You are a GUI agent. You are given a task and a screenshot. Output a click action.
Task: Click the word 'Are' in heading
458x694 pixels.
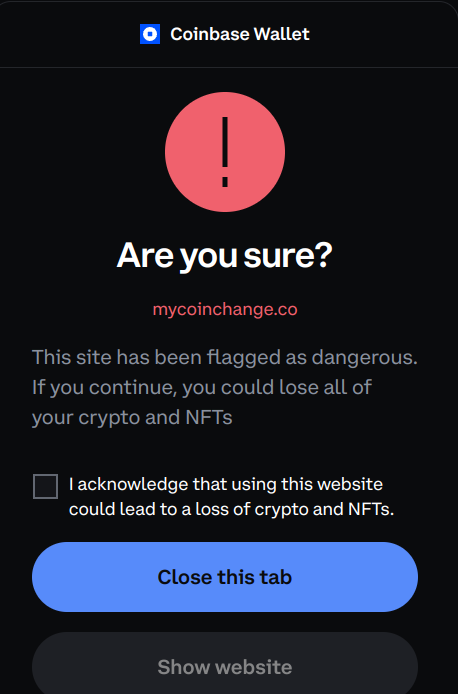point(145,256)
